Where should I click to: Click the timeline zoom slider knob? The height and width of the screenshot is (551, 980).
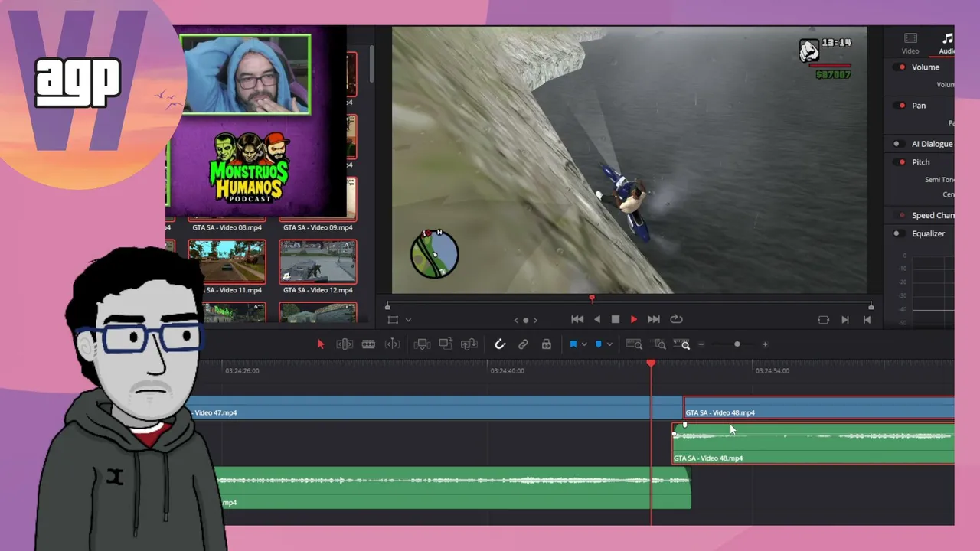tap(737, 344)
